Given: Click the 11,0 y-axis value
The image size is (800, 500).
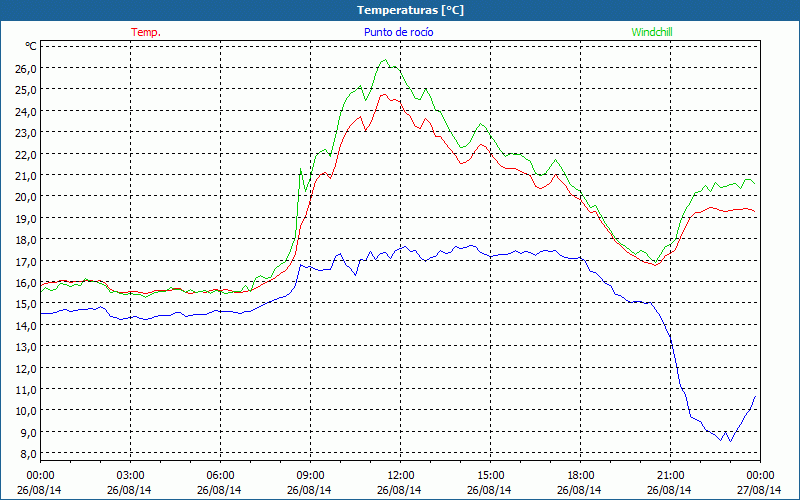Looking at the screenshot, I should (x=27, y=389).
